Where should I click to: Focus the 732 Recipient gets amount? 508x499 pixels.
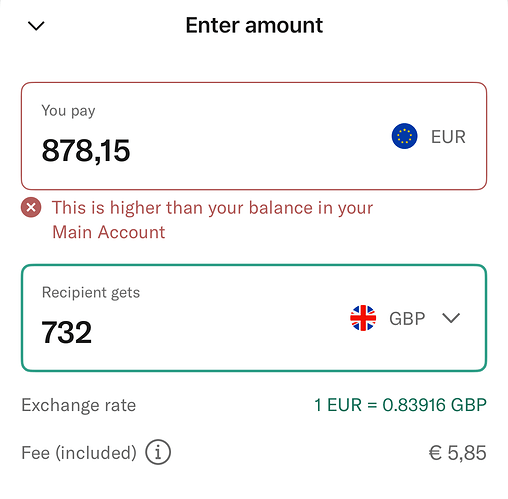point(66,332)
